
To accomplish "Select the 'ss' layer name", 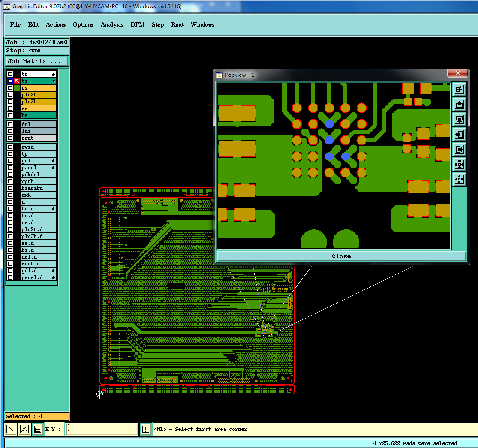I will coord(39,108).
